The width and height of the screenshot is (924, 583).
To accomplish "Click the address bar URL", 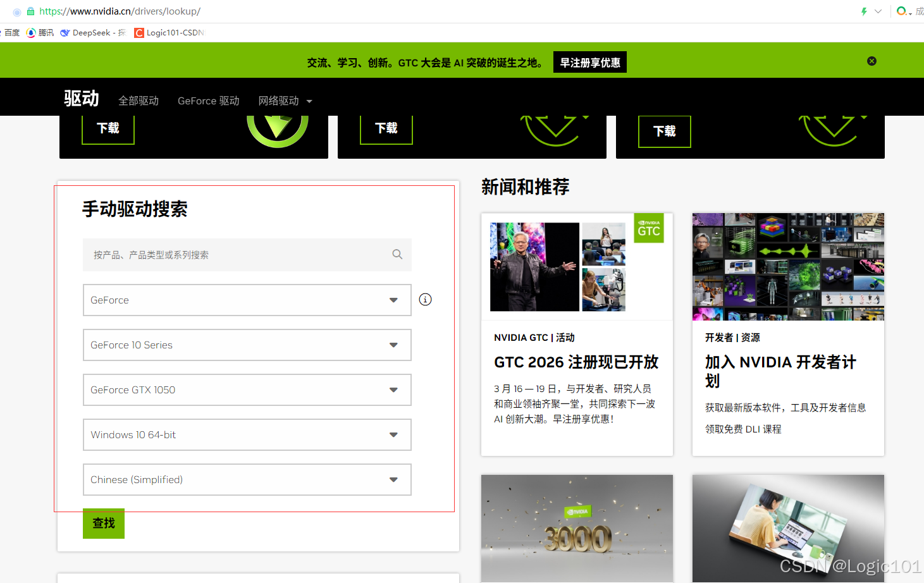I will 120,11.
